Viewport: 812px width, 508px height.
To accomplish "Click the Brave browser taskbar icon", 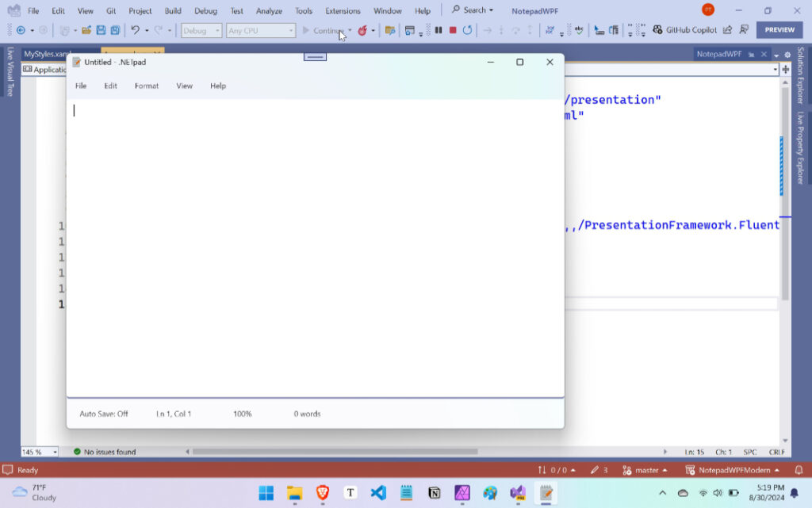I will 323,493.
